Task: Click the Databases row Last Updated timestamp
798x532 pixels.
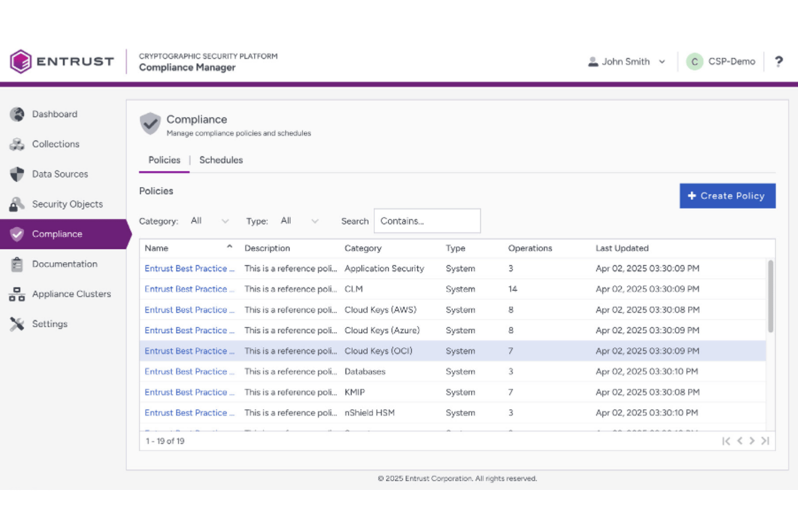Action: [646, 371]
